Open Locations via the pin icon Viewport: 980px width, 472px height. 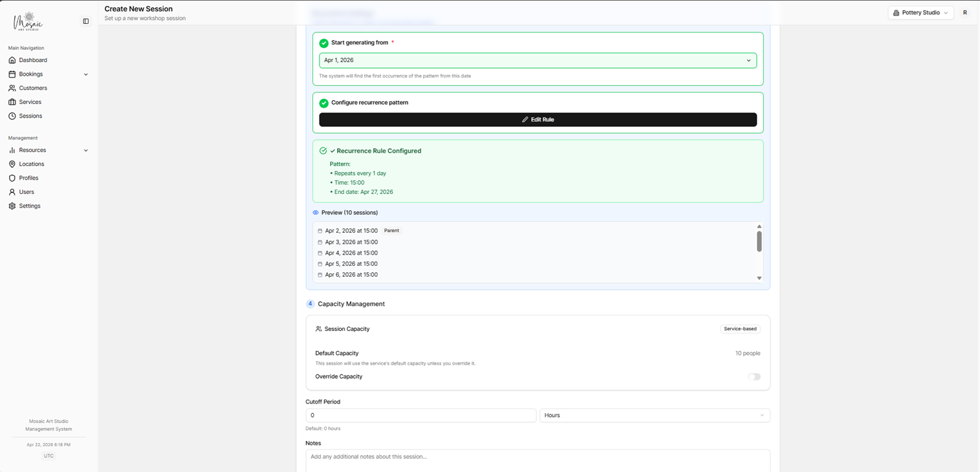pyautogui.click(x=13, y=164)
